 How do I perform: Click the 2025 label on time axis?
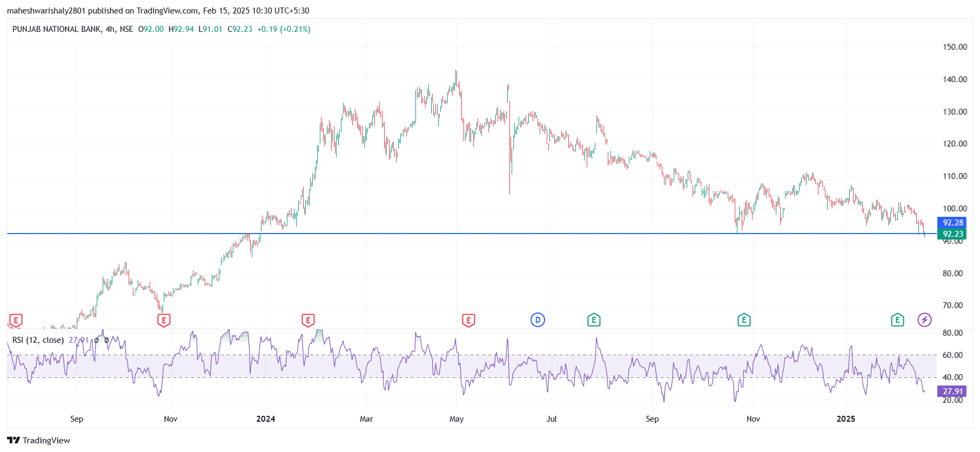[846, 419]
